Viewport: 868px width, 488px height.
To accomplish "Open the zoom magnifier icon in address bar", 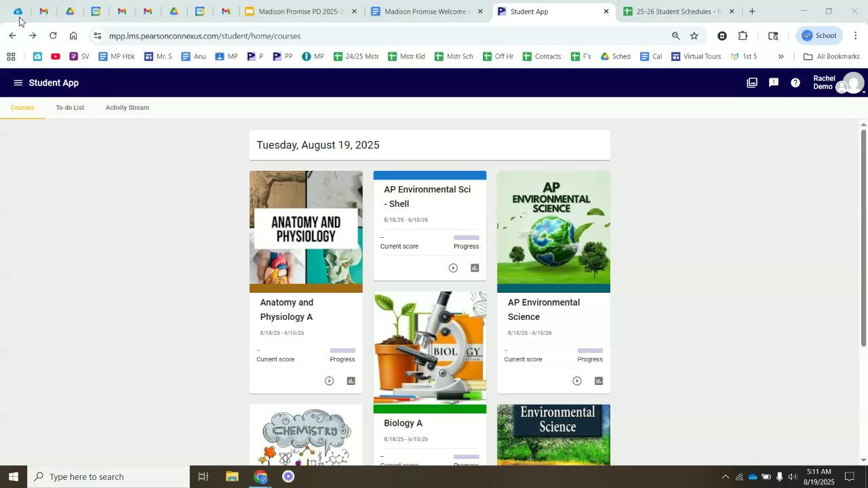I will 675,36.
